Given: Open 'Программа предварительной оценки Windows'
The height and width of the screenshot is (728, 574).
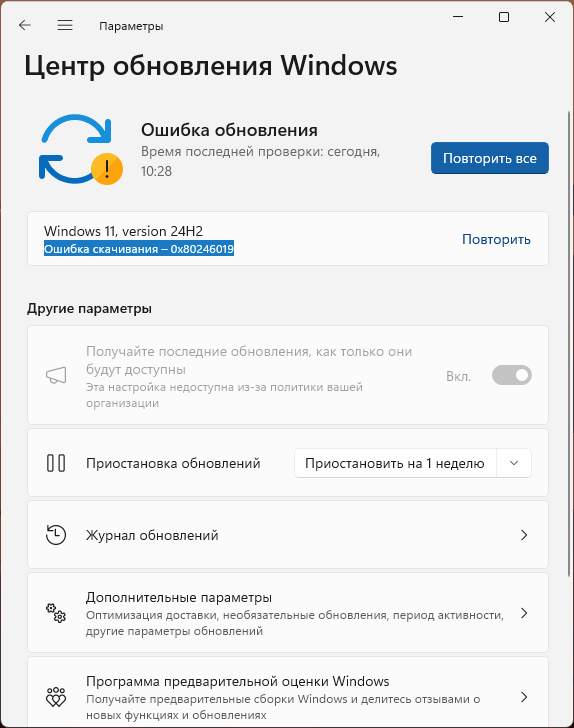Looking at the screenshot, I should pyautogui.click(x=288, y=692).
